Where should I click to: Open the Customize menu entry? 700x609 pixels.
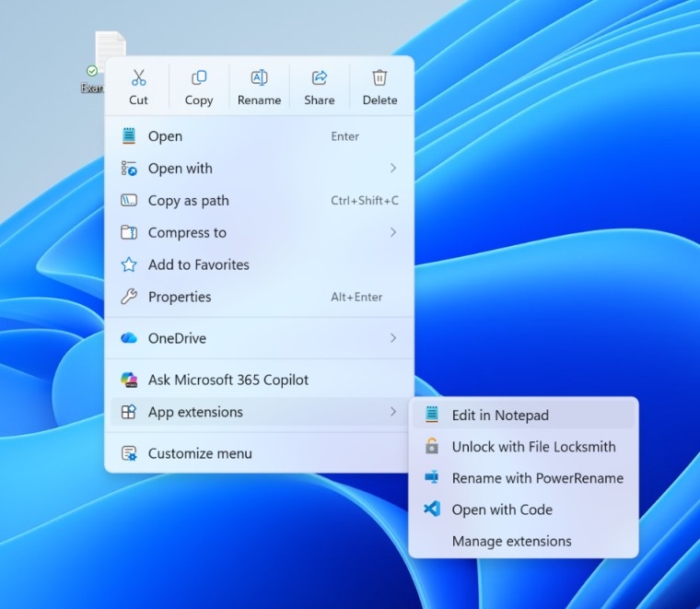click(x=260, y=453)
